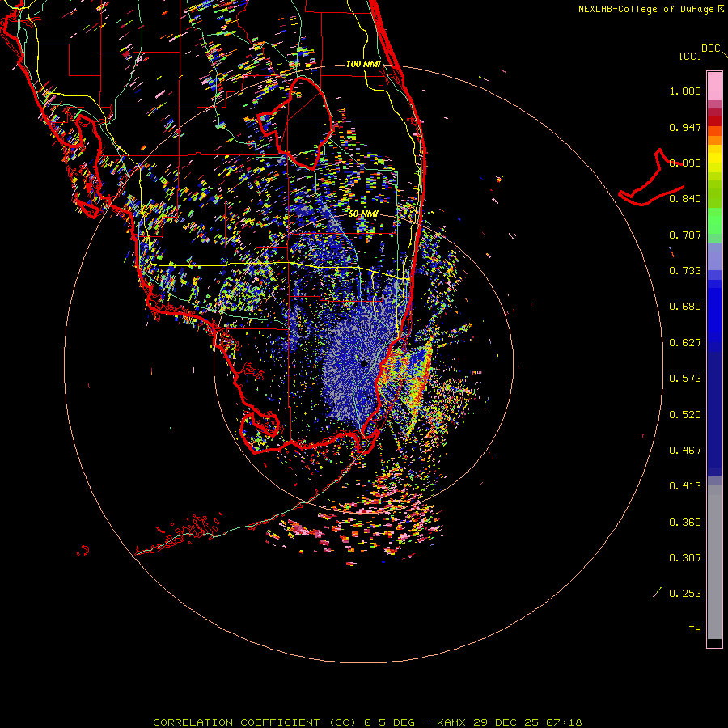728x728 pixels.
Task: Click the yellow segment of the color bar
Action: click(714, 159)
